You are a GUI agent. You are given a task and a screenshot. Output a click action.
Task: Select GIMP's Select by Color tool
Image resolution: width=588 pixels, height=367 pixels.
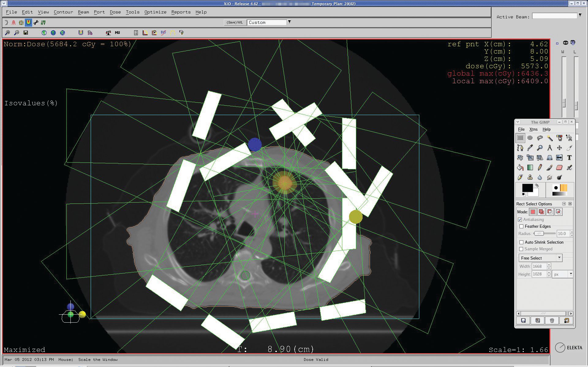560,138
